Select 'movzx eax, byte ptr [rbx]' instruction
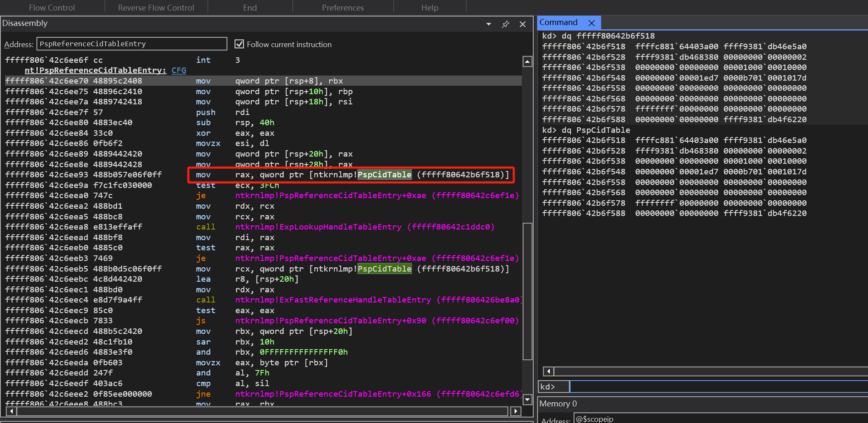Image resolution: width=868 pixels, height=423 pixels. coord(263,363)
